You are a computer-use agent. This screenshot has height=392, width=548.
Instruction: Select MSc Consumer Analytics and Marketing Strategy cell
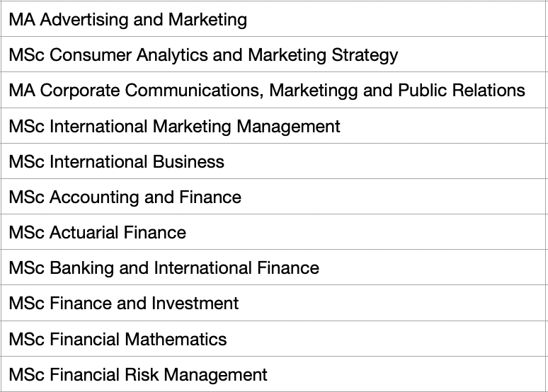click(x=203, y=55)
